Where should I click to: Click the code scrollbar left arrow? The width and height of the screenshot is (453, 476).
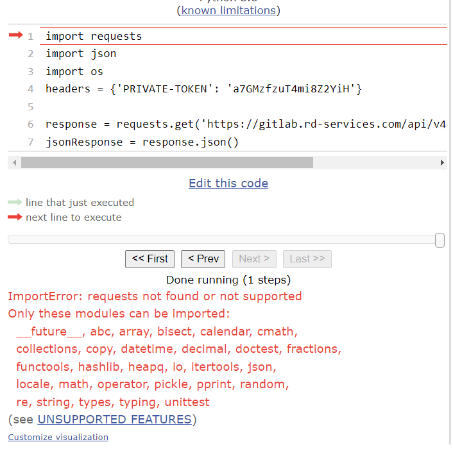tap(13, 163)
